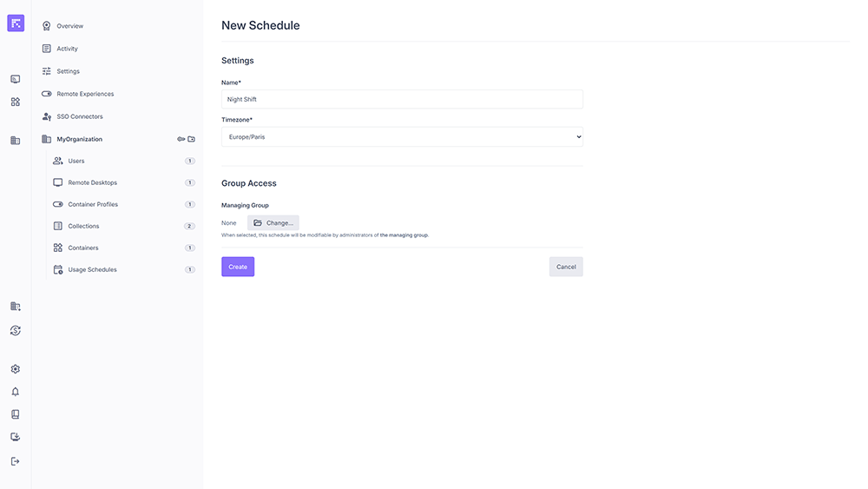Click the gear settings icon in left rail
The image size is (868, 489).
click(x=15, y=369)
